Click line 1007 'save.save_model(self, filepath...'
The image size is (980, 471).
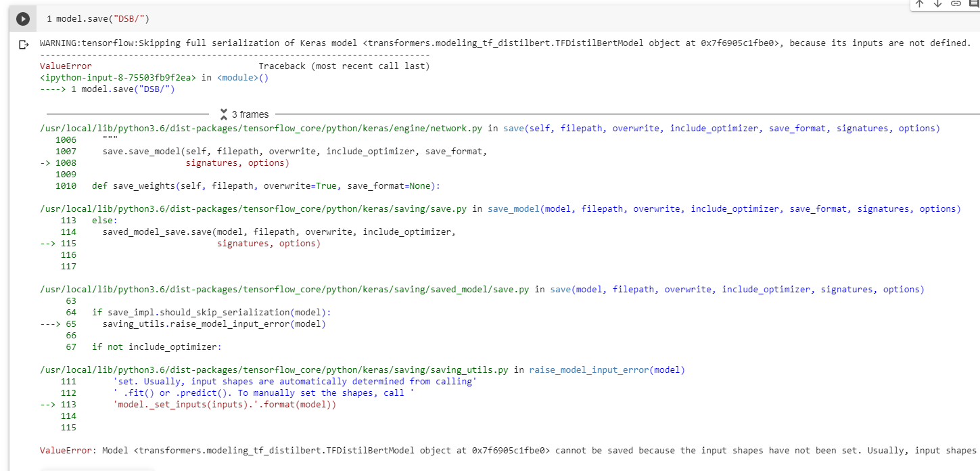click(295, 152)
